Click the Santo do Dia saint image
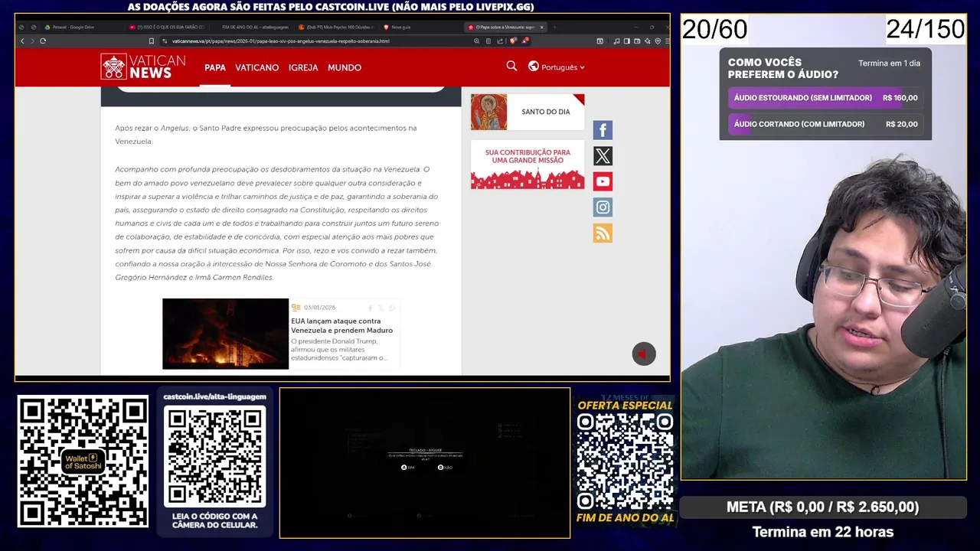The width and height of the screenshot is (980, 551). tap(488, 112)
